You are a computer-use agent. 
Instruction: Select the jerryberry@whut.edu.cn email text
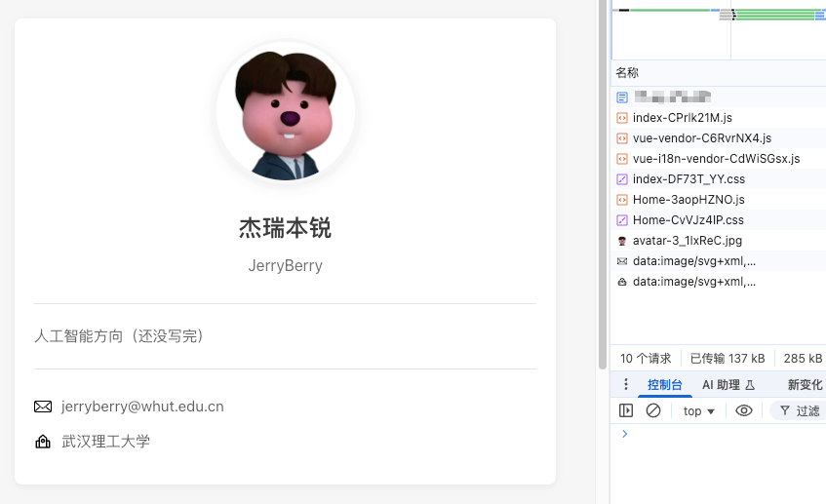142,407
